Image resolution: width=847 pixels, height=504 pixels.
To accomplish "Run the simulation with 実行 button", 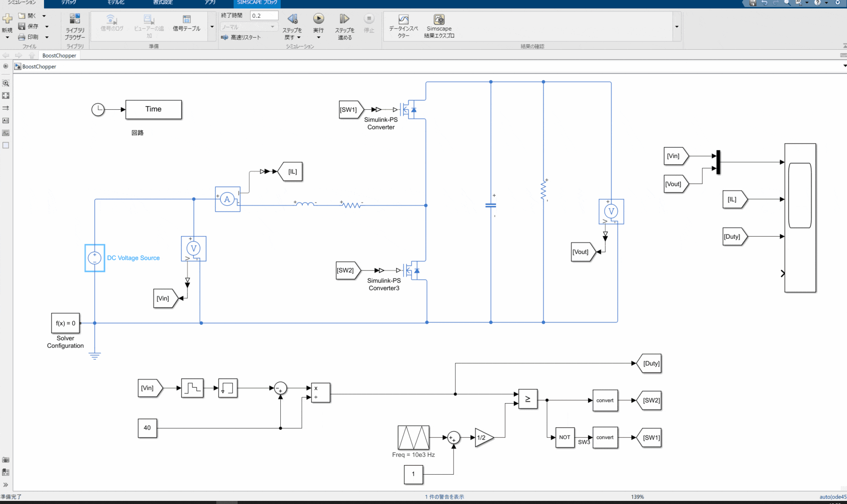I will 318,19.
